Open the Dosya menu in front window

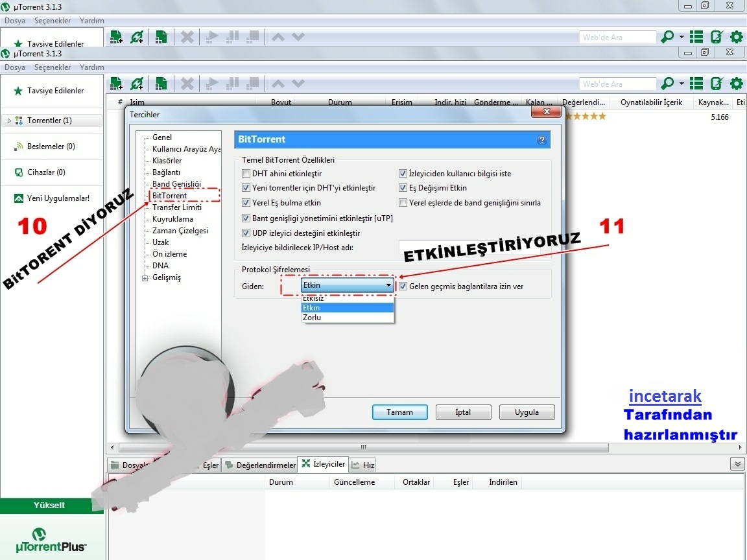[15, 67]
